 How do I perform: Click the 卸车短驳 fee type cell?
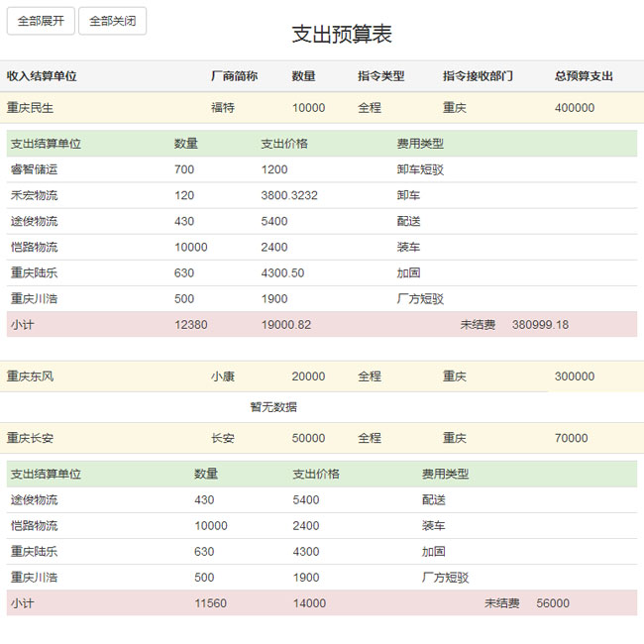(x=420, y=169)
